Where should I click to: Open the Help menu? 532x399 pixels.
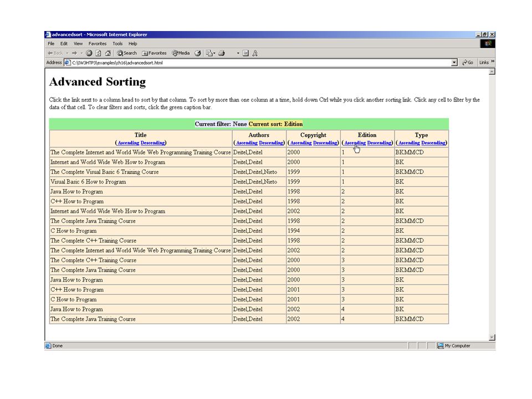132,43
